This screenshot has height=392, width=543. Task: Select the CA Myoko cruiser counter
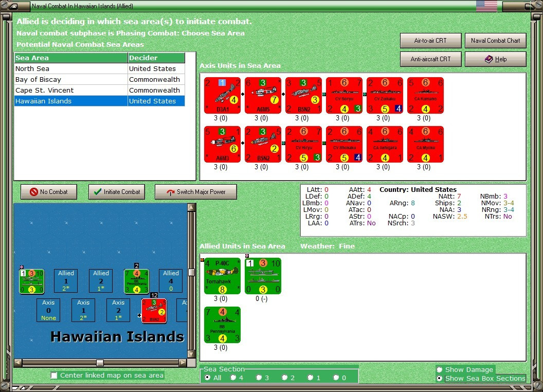pyautogui.click(x=426, y=144)
